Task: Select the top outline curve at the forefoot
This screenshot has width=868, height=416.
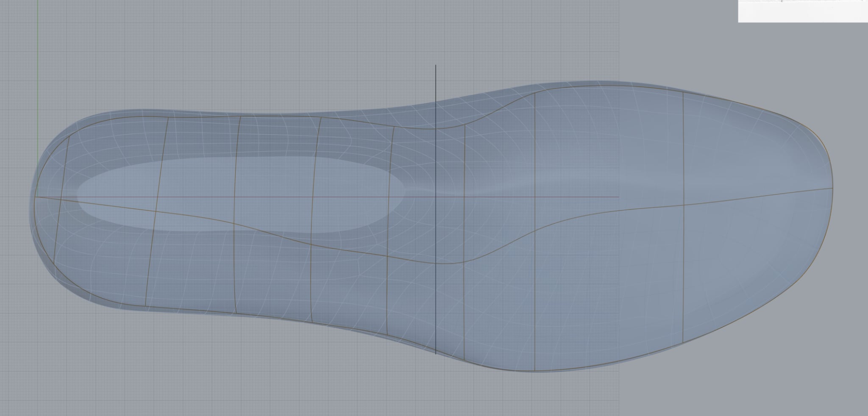Action: (x=615, y=86)
